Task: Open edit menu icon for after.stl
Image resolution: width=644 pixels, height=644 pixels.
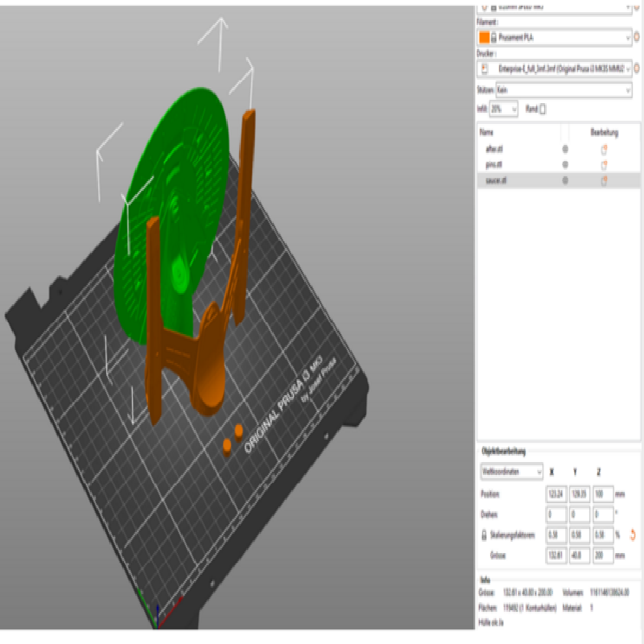Action: (605, 150)
